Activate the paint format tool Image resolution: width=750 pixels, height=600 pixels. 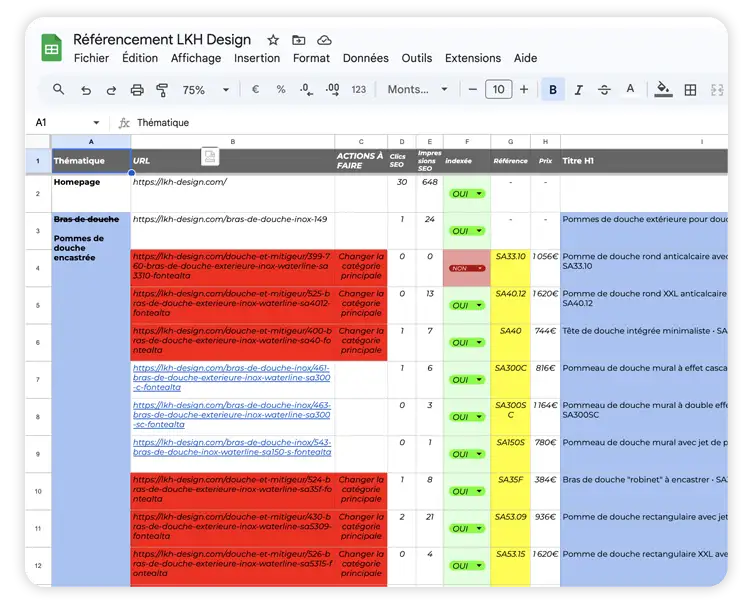click(162, 90)
